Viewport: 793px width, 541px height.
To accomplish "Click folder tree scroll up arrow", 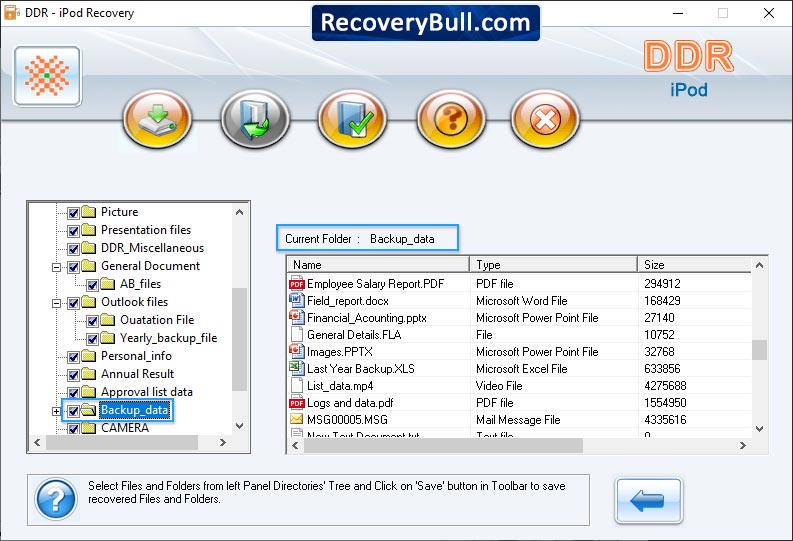I will click(240, 212).
